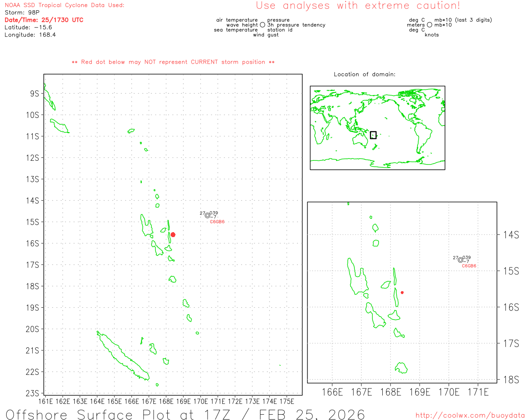Click the legend circle beside wave height

[x=262, y=25]
